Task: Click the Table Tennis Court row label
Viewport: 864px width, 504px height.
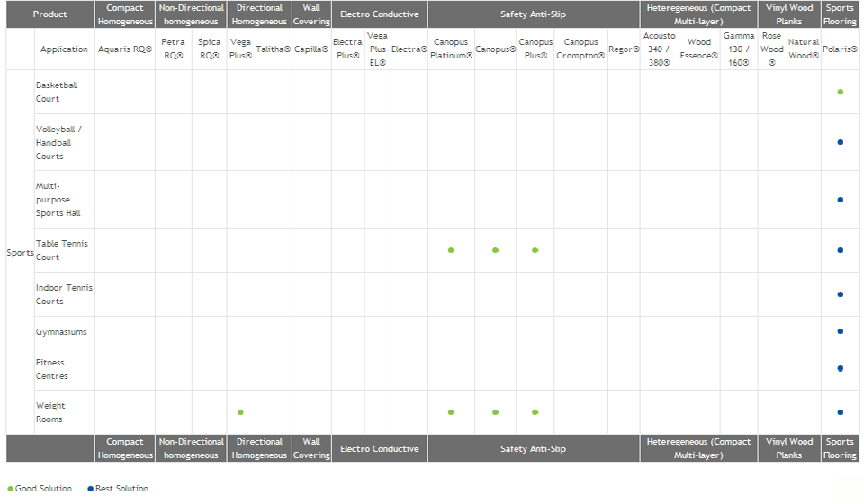Action: click(62, 250)
